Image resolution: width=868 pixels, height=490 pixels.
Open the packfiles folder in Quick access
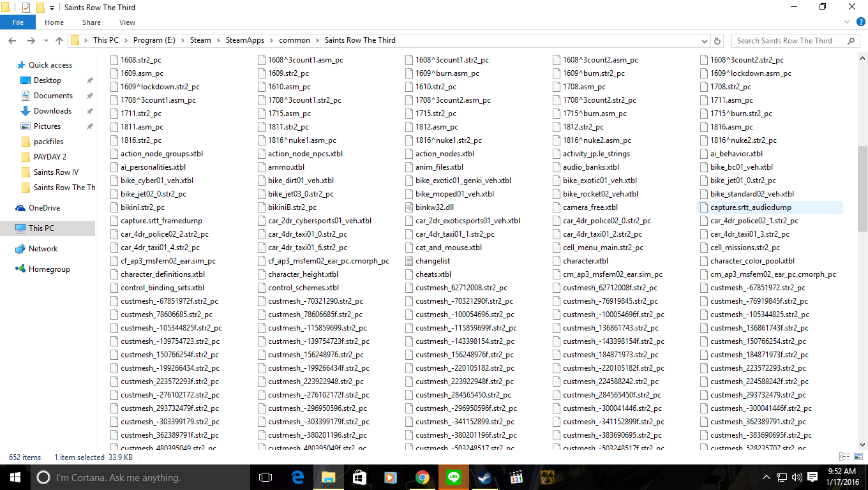pyautogui.click(x=49, y=142)
